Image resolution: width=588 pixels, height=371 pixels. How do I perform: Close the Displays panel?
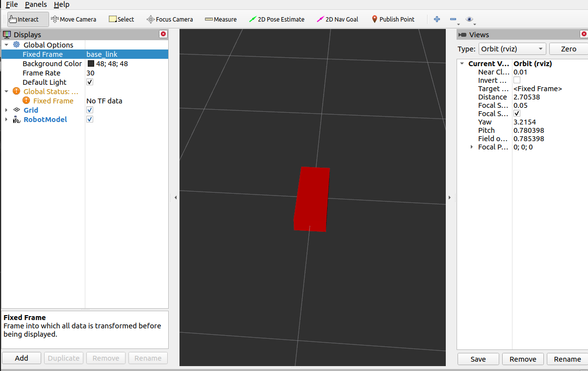point(163,34)
